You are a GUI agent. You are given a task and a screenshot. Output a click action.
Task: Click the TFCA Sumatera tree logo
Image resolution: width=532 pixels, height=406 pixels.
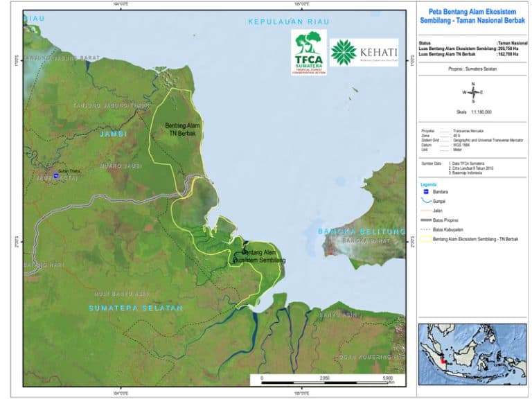tap(308, 52)
